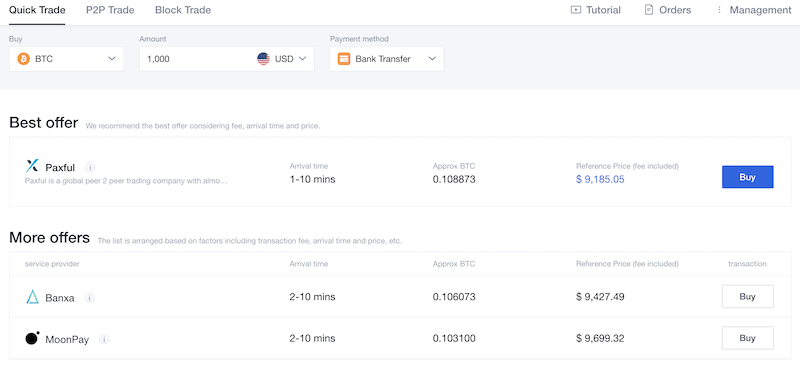Switch to P2P Trade tab
Image resolution: width=800 pixels, height=389 pixels.
click(x=110, y=10)
